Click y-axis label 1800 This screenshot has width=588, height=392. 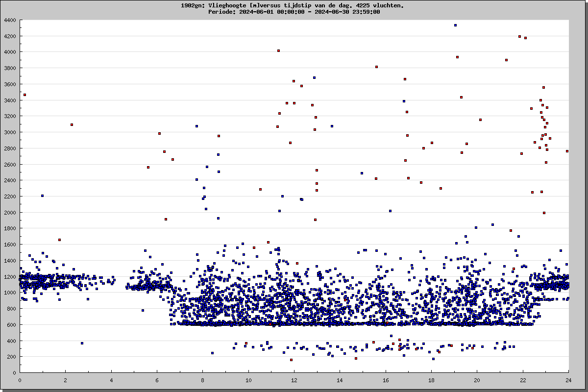[x=10, y=228]
